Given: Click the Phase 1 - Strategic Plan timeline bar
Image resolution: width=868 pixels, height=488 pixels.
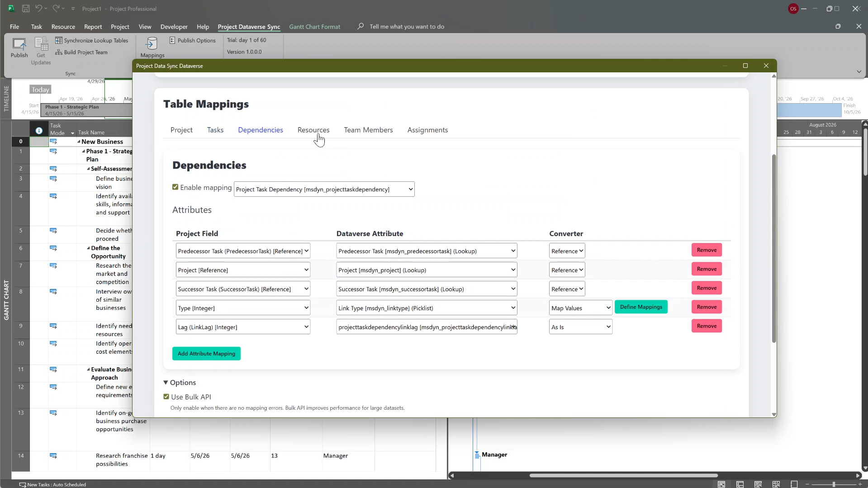Looking at the screenshot, I should click(86, 110).
